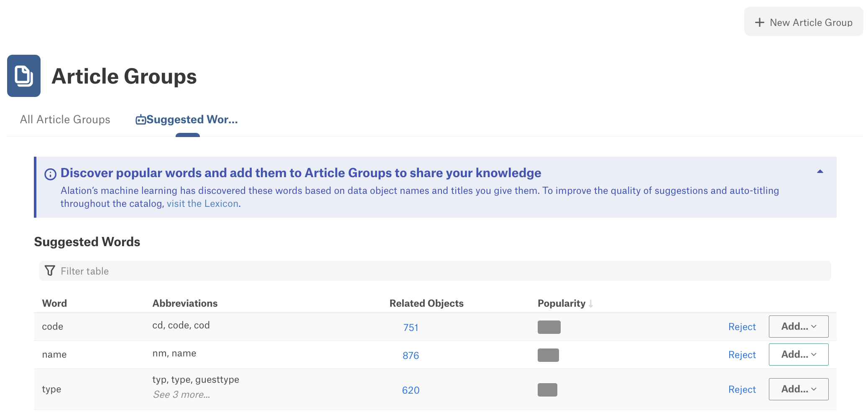
Task: Open the Add dropdown for type
Action: pyautogui.click(x=799, y=389)
